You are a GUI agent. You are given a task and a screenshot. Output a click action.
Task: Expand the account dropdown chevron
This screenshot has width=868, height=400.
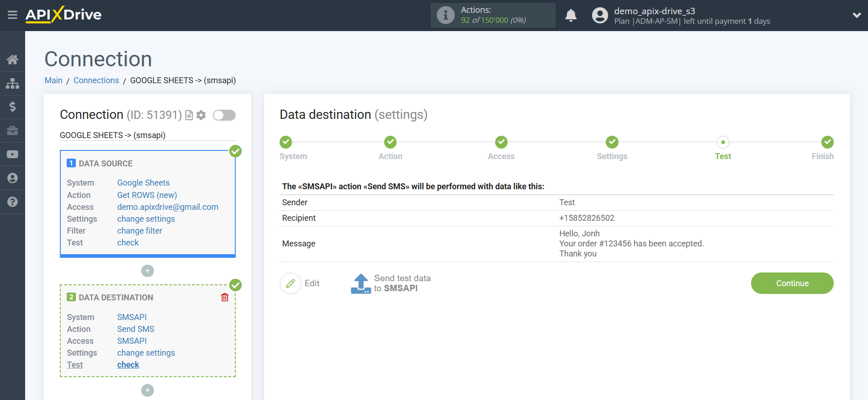click(x=857, y=16)
